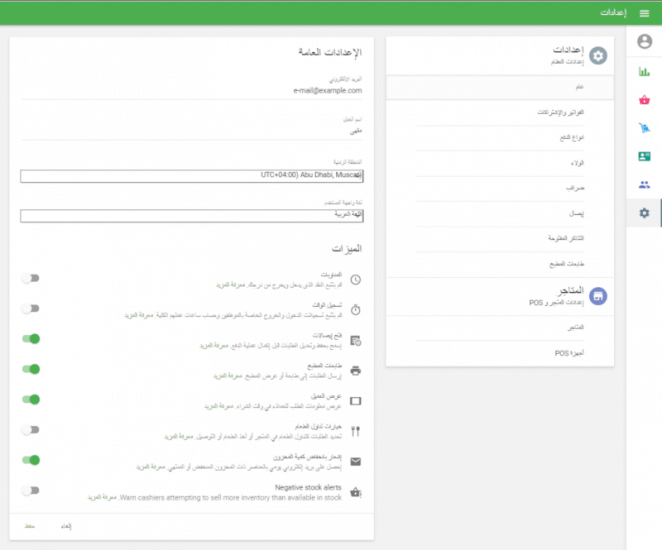Click the حفظ (Save) button
This screenshot has height=550, width=662.
[x=29, y=526]
